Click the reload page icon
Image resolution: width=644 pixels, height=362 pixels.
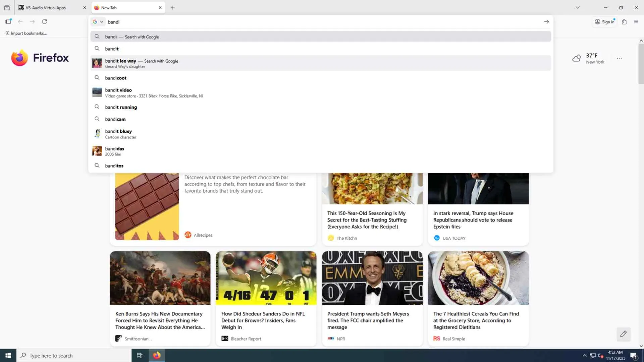pos(44,22)
